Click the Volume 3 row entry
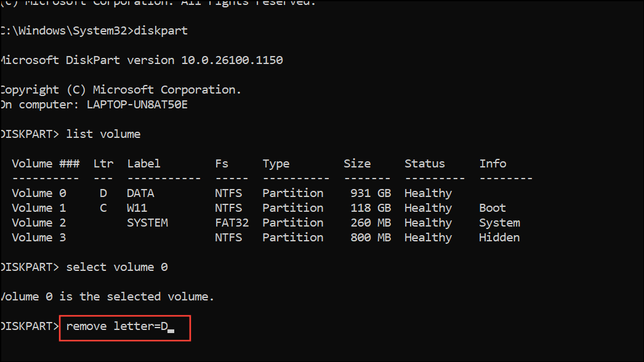 (x=39, y=238)
